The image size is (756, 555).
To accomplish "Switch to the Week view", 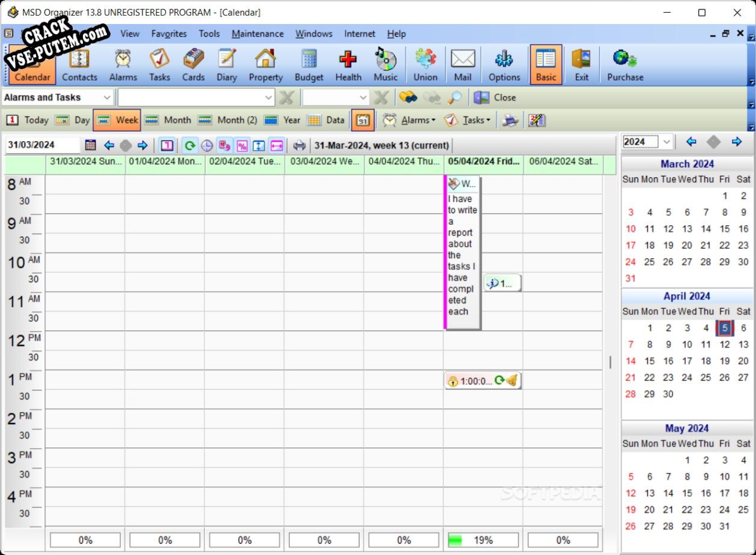I will tap(117, 120).
